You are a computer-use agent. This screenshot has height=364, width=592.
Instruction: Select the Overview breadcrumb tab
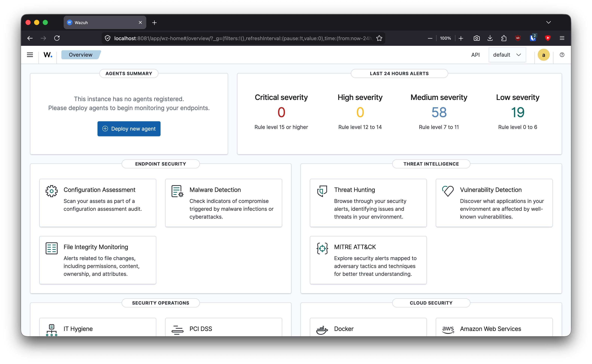point(81,55)
